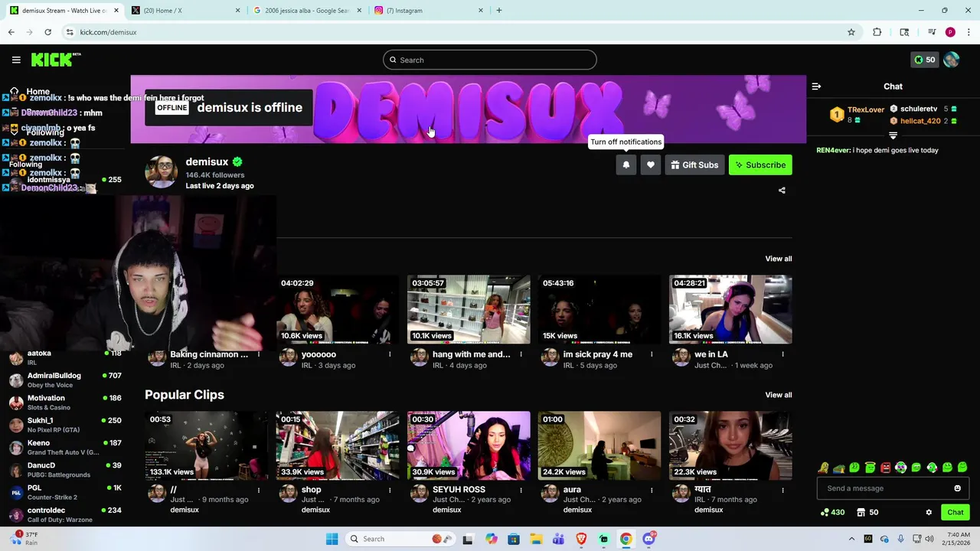The height and width of the screenshot is (551, 980).
Task: Open the hamburger sidebar menu
Action: pyautogui.click(x=16, y=60)
